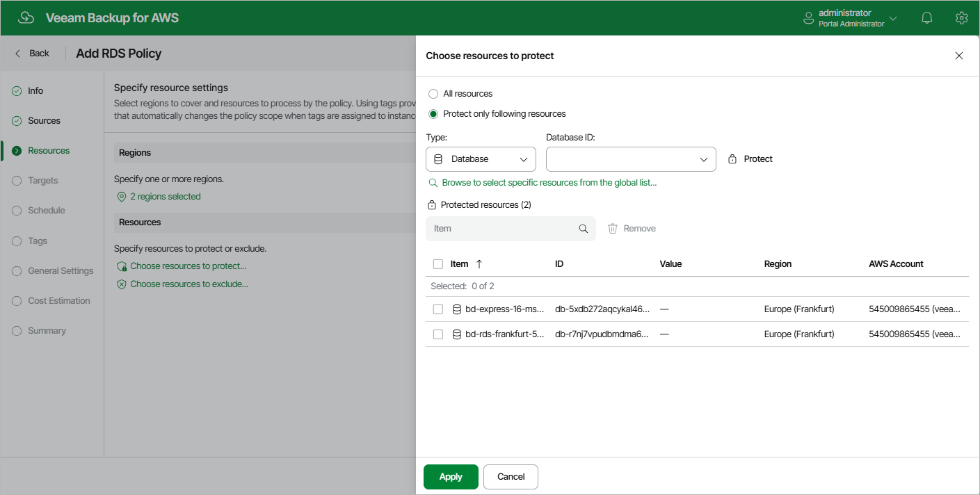Click the database icon in Type dropdown

[x=438, y=159]
